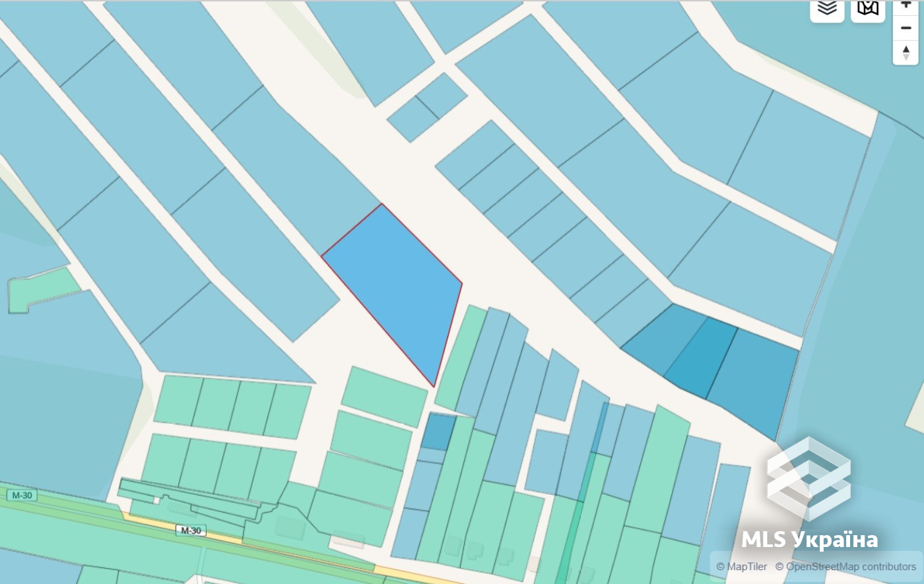Select the darkest blue middle parcel on right
Screen dimensions: 924x584
pos(701,357)
